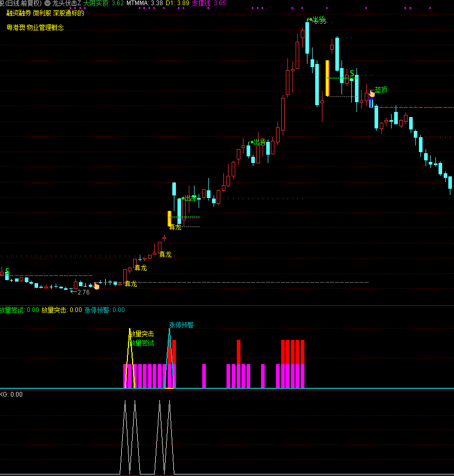
Task: Click the 2.76 lowest price label
Action: coord(83,292)
